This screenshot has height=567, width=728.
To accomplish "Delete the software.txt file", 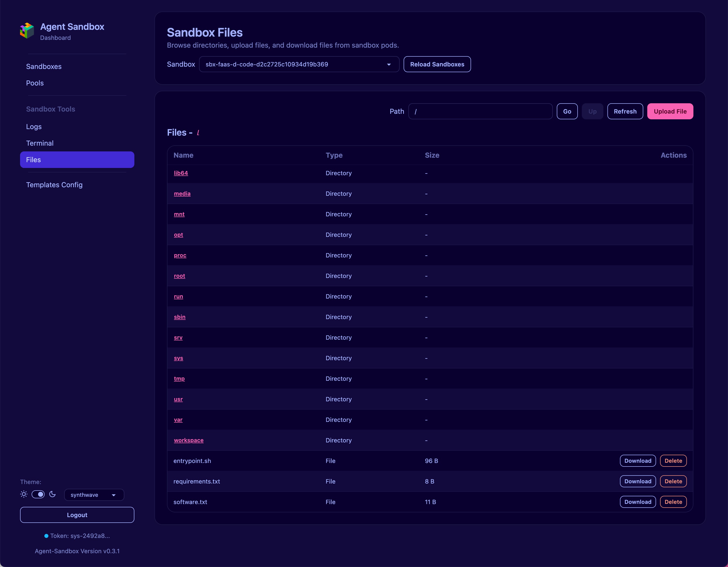I will pos(673,502).
